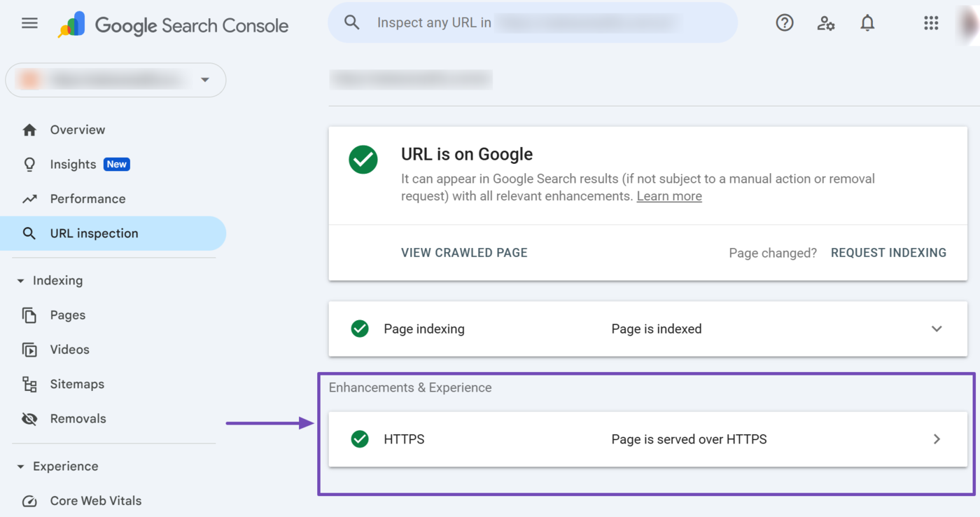This screenshot has width=980, height=517.
Task: Click the Google Search Console logo
Action: [x=174, y=25]
